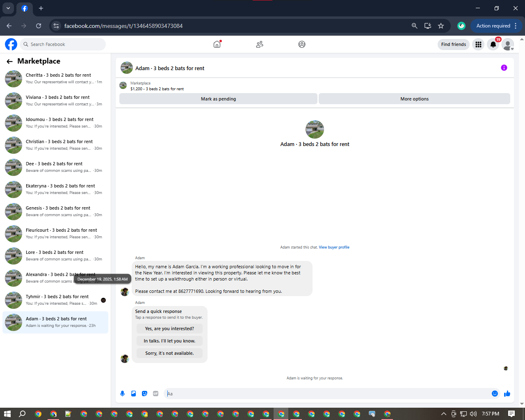Open a new browser tab
The width and height of the screenshot is (525, 420).
[41, 8]
